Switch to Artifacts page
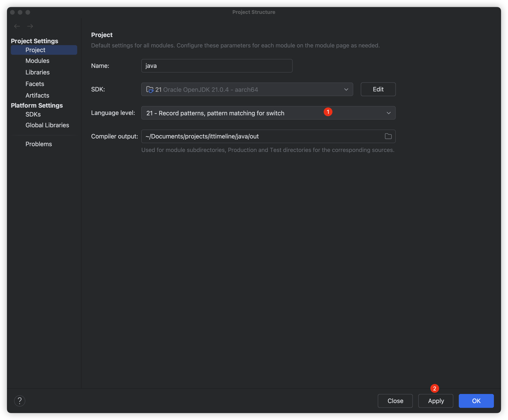This screenshot has width=508, height=420. tap(37, 95)
